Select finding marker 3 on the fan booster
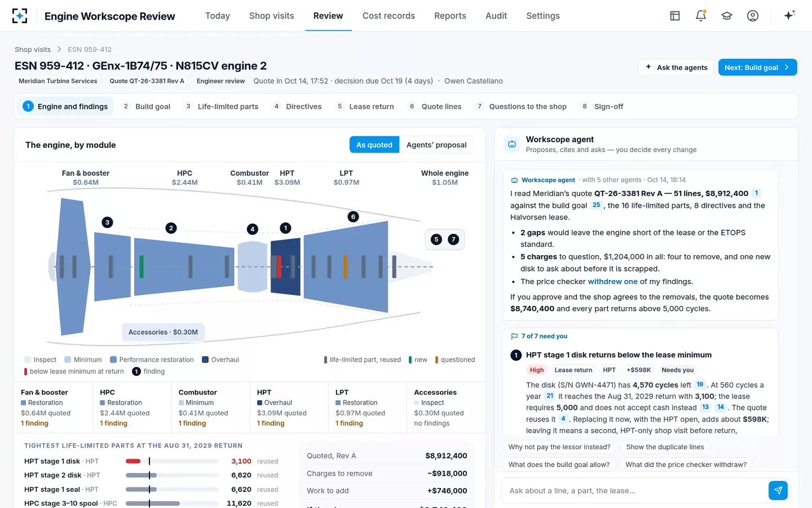The height and width of the screenshot is (508, 812). 107,222
